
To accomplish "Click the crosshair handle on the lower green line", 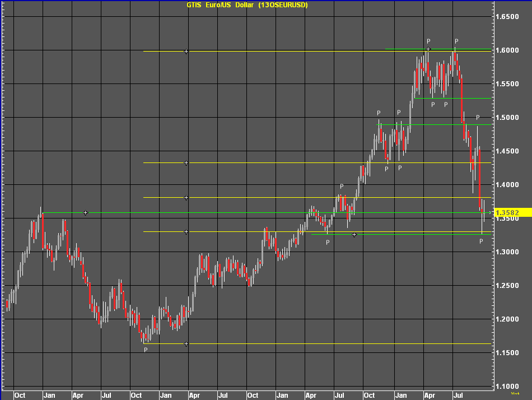I will (354, 235).
